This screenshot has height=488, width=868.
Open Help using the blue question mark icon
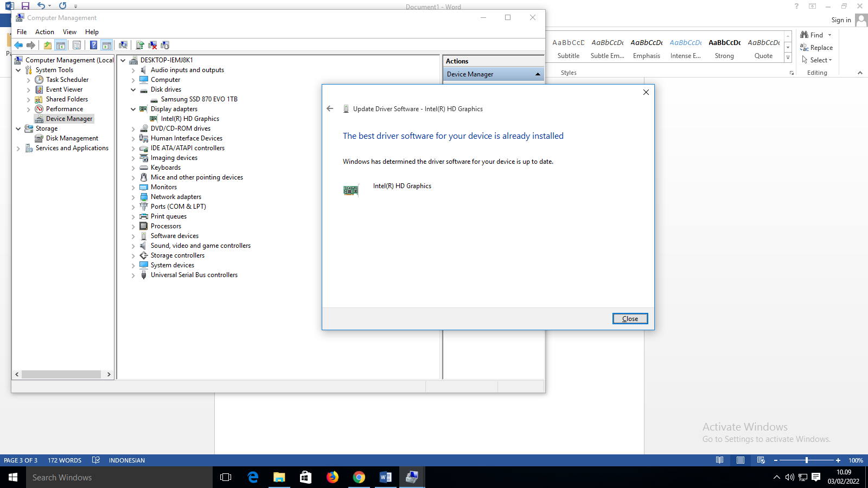point(93,45)
